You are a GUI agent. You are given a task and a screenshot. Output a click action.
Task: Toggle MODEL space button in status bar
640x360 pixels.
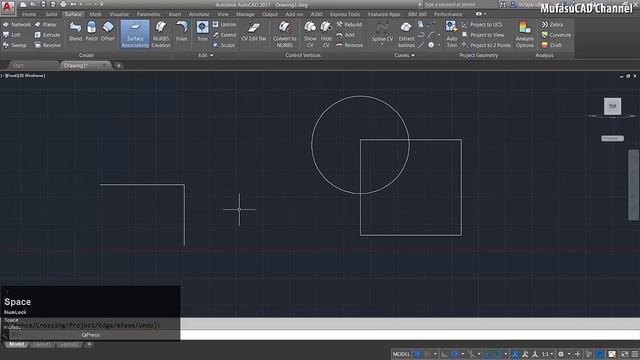[401, 354]
